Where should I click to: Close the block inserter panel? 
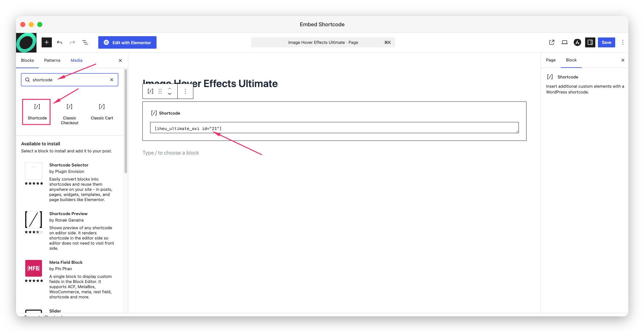tap(120, 61)
